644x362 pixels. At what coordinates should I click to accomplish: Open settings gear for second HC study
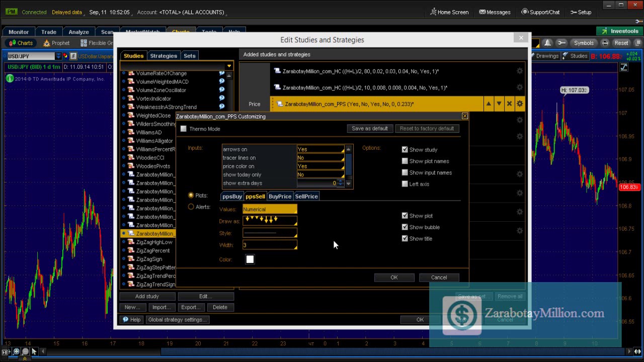click(520, 87)
